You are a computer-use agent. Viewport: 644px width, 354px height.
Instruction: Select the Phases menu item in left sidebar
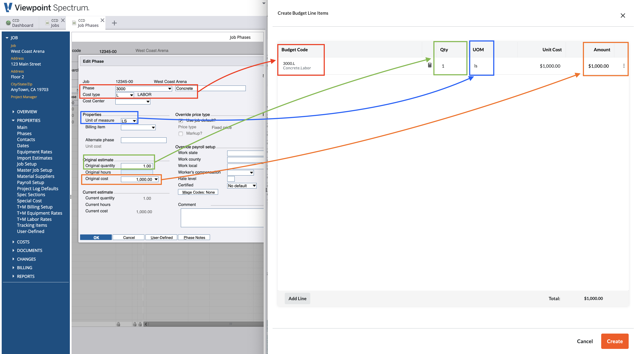24,133
